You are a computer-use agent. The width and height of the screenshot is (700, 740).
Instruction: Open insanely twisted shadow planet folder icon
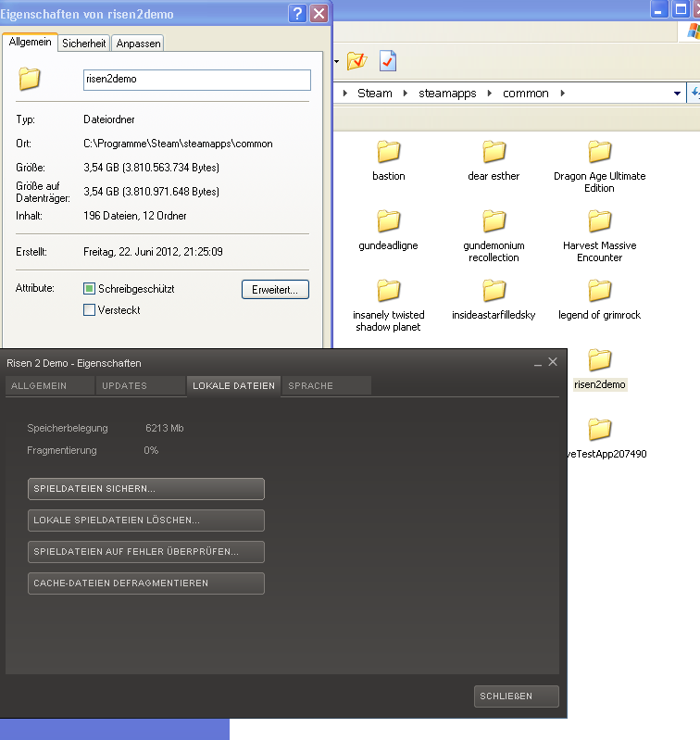click(389, 290)
